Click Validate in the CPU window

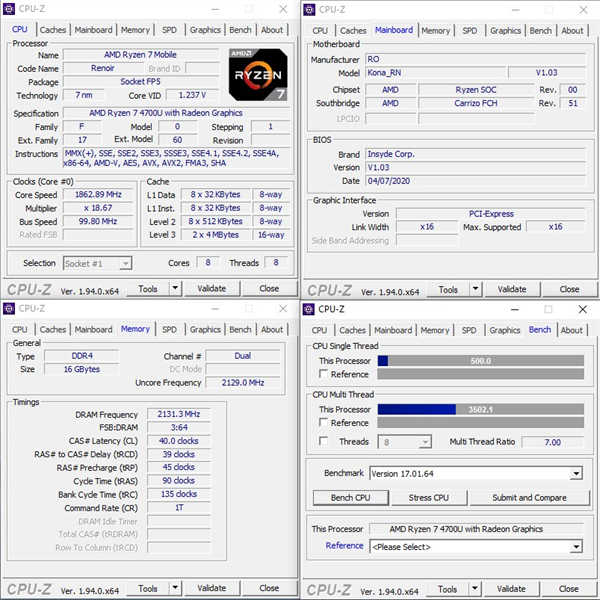(x=212, y=289)
